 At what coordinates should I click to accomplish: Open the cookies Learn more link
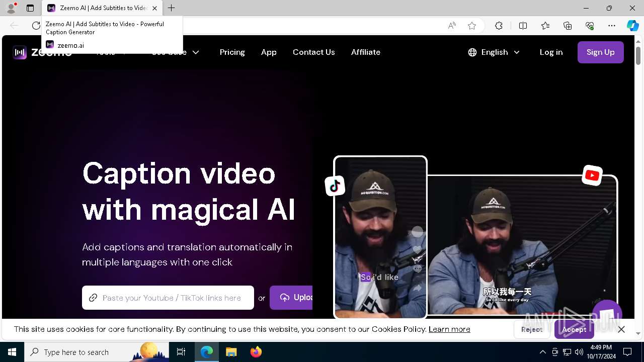(449, 329)
